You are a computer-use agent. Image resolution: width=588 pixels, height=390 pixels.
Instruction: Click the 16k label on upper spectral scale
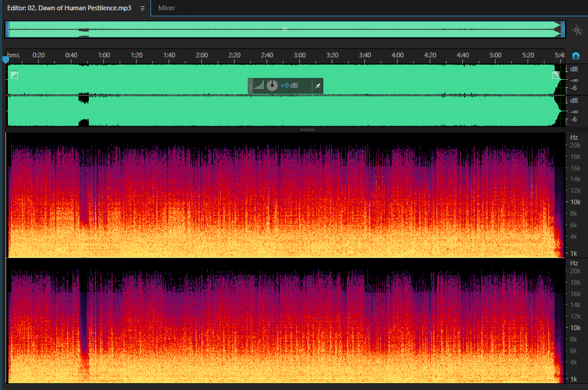tap(575, 168)
